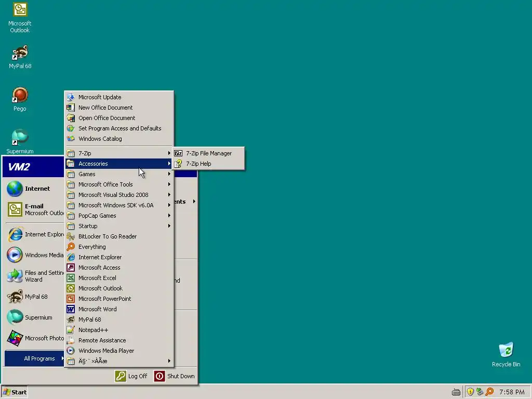Click the Microsoft PowerPoint icon
Screen dimensions: 532x399
[x=71, y=299]
